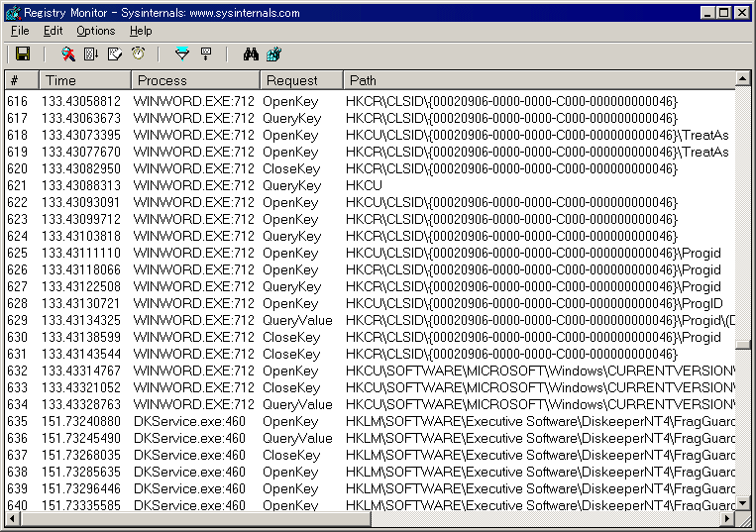Image resolution: width=756 pixels, height=532 pixels.
Task: Open Find with the binoculars icon
Action: click(x=251, y=53)
